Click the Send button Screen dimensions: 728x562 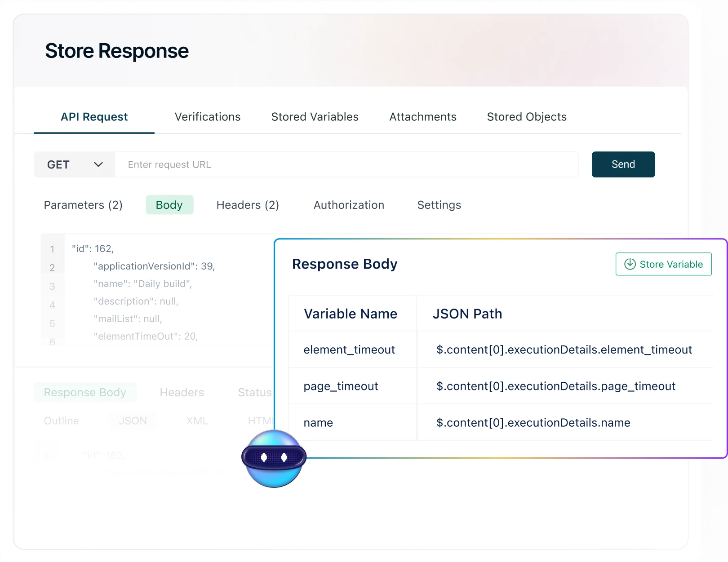[623, 164]
